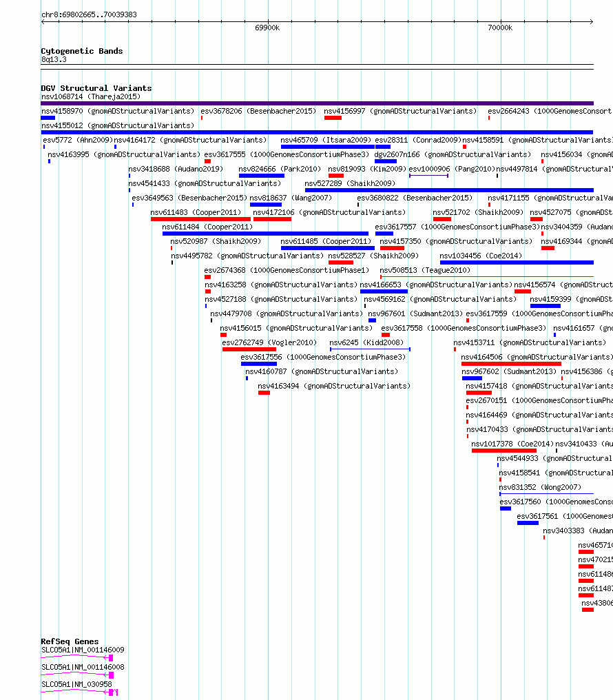Open nsv819093 (Kim2009) variant
Screen dimensions: 613x700
tap(367, 169)
